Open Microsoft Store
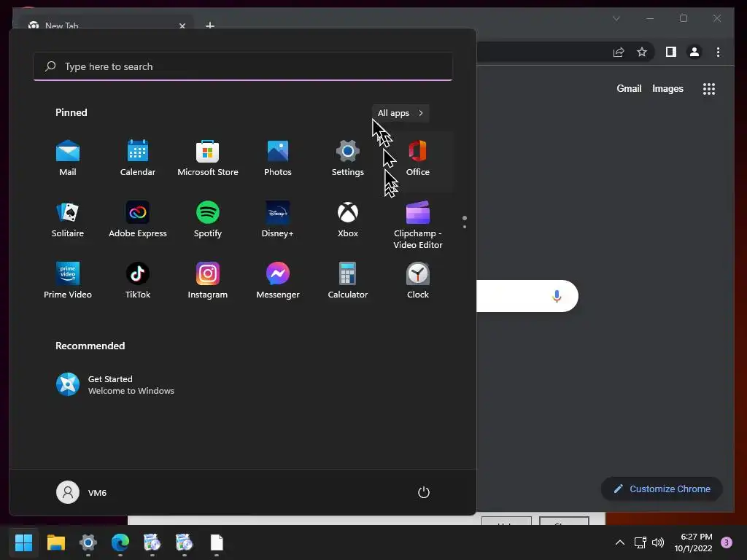The image size is (747, 560). click(208, 158)
